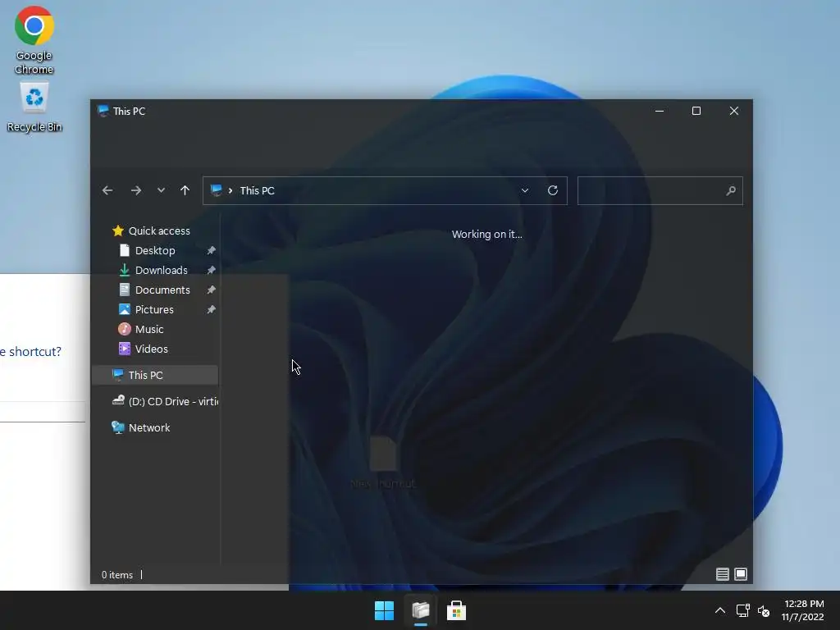Click the This PC title bar icon
This screenshot has height=630, width=840.
pyautogui.click(x=103, y=111)
